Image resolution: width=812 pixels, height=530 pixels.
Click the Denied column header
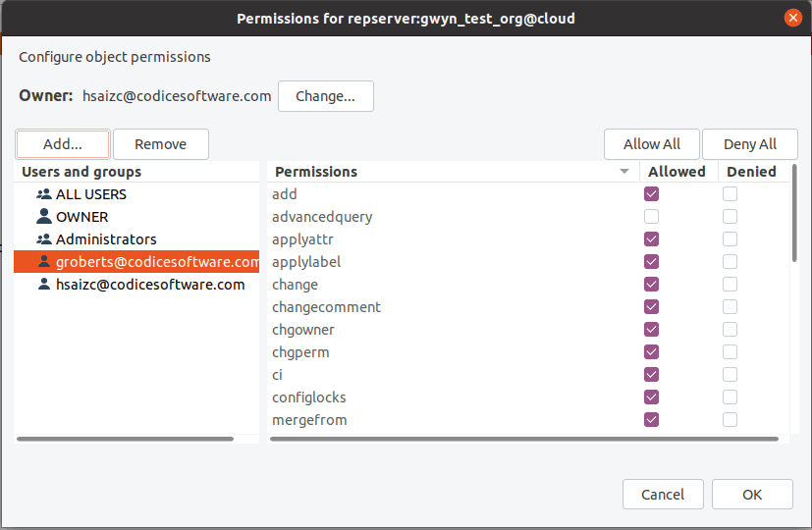[753, 172]
